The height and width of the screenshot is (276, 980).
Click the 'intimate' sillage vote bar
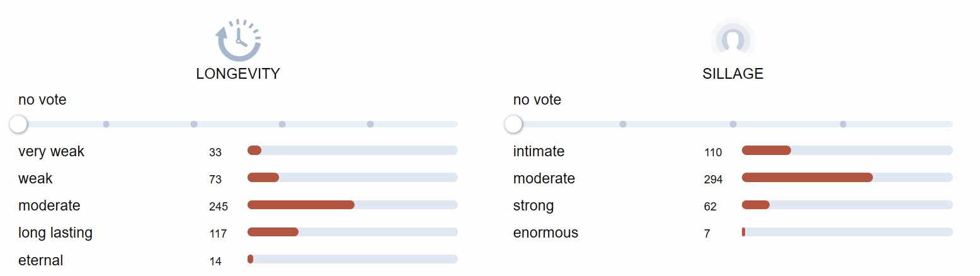847,151
